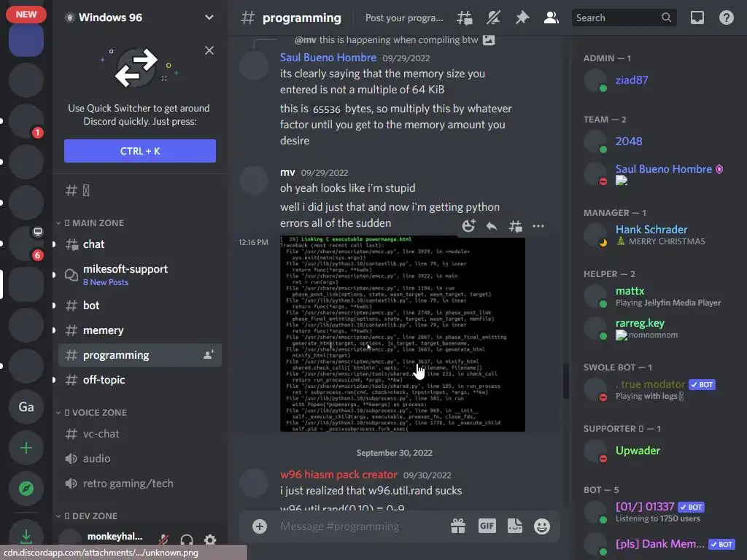Close the Quick Switcher tip
The width and height of the screenshot is (747, 560).
pos(209,50)
